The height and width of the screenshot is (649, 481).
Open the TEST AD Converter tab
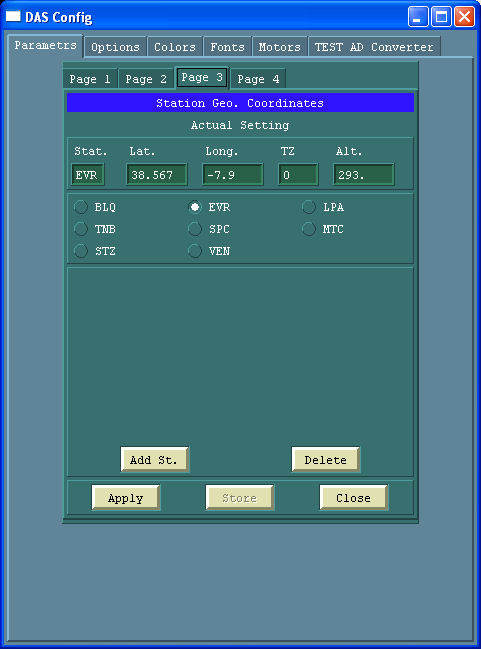point(374,47)
